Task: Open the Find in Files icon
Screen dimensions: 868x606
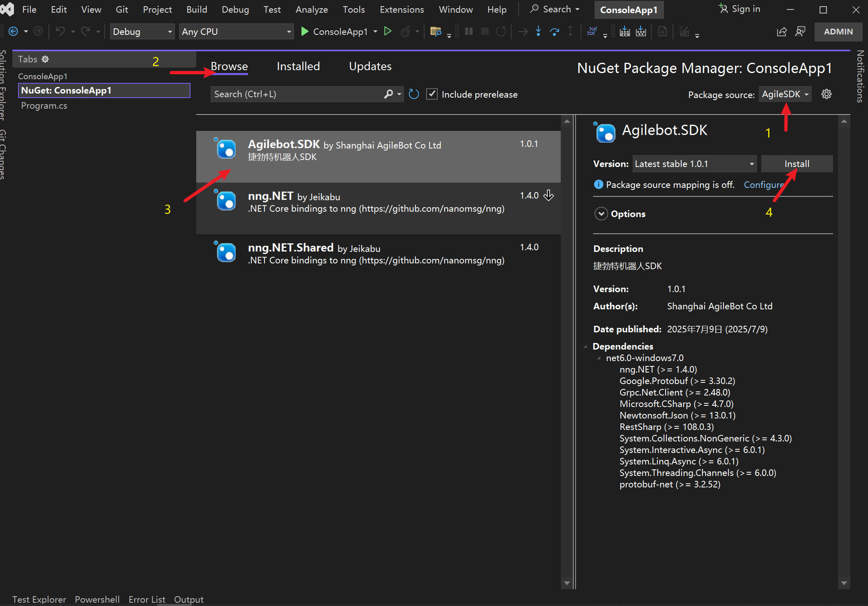Action: tap(435, 32)
